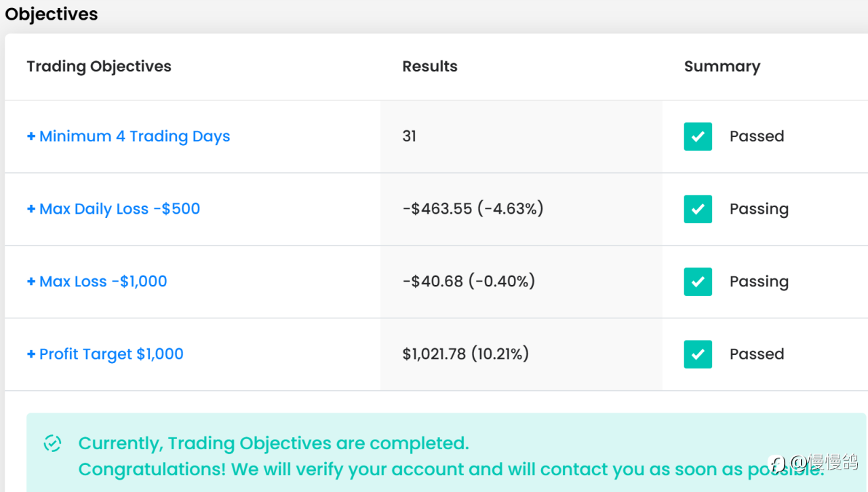This screenshot has width=868, height=492.
Task: Click the Results column header
Action: click(430, 67)
